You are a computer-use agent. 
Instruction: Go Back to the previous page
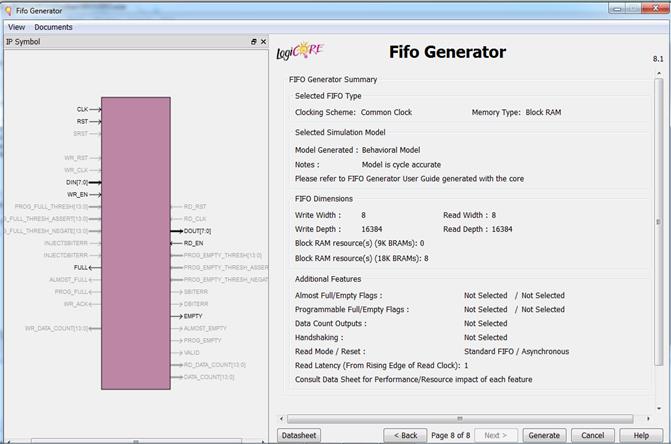click(x=405, y=435)
